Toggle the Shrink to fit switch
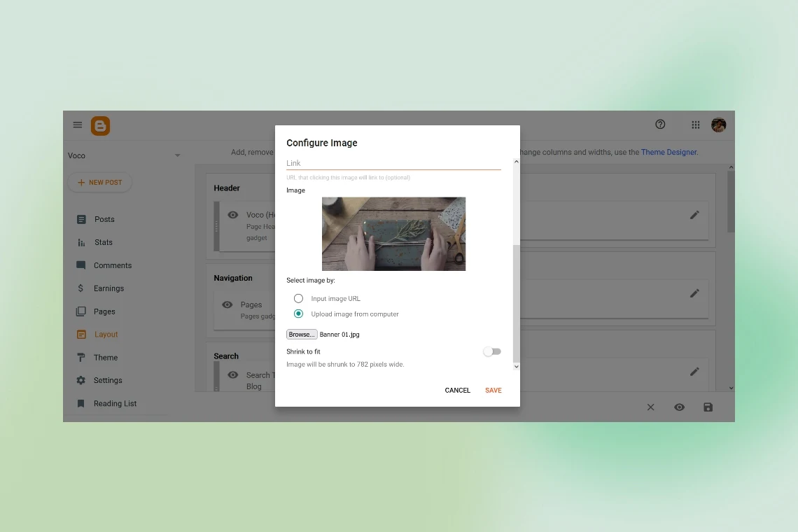This screenshot has width=798, height=532. point(492,351)
